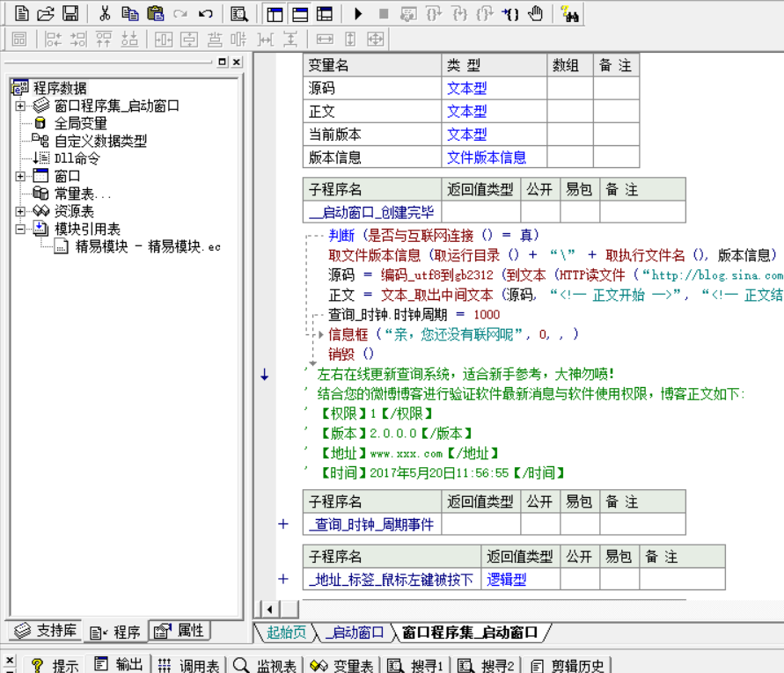
Task: Click the 信息框 code line
Action: coord(453,334)
